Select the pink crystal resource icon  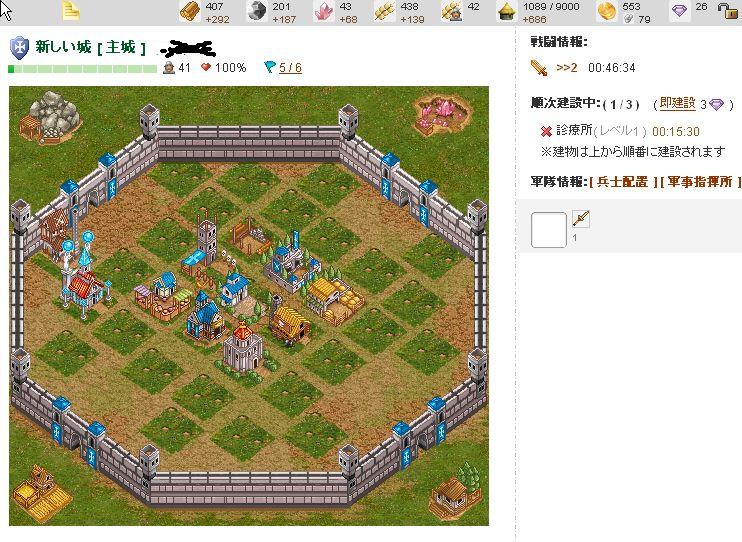tap(324, 11)
